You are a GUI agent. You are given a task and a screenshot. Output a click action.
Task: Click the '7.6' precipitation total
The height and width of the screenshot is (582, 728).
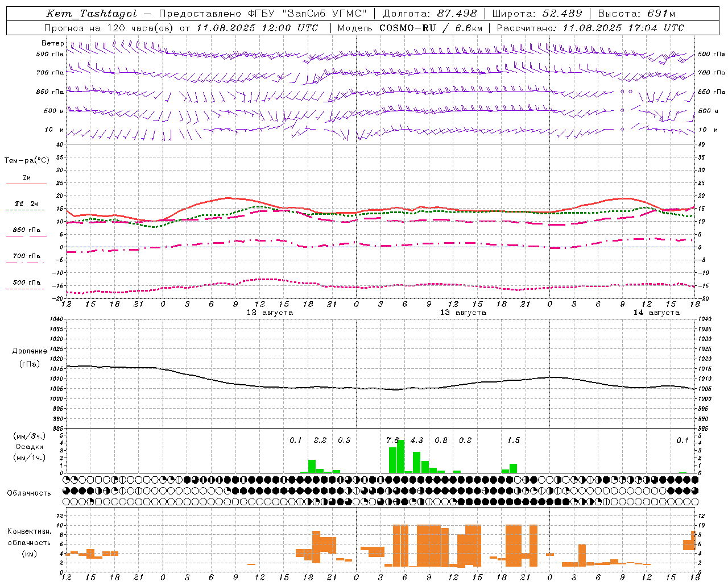click(392, 440)
